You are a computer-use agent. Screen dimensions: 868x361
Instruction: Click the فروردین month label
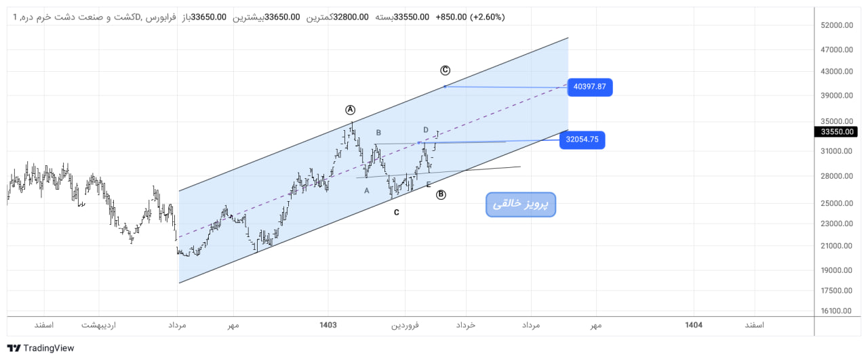pos(405,325)
